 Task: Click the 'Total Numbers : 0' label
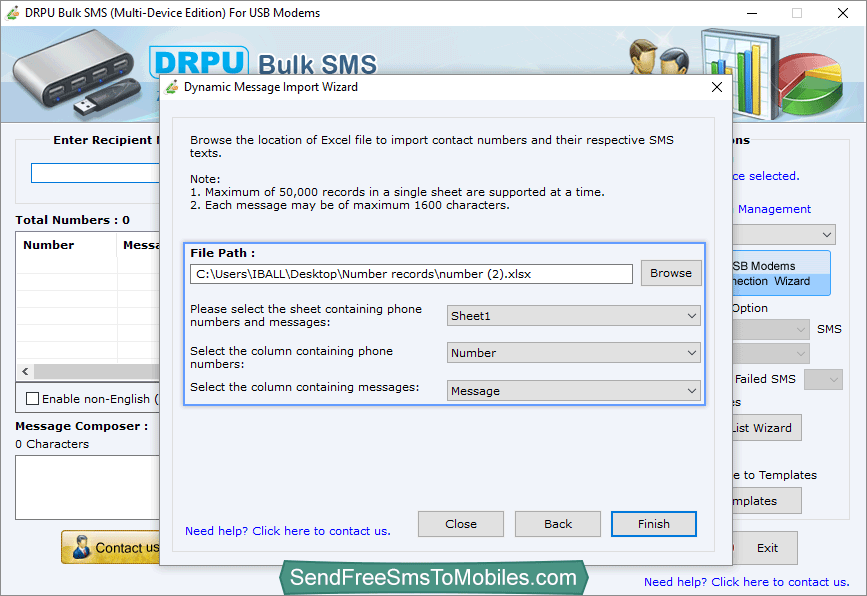(72, 220)
